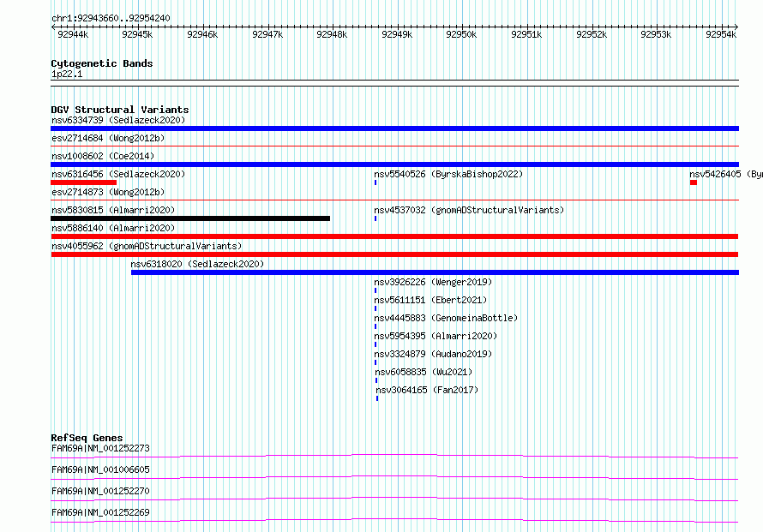Viewport: 763px width, 532px height.
Task: Open variant esv2714873 (Wong2012b) label
Action: click(x=108, y=192)
